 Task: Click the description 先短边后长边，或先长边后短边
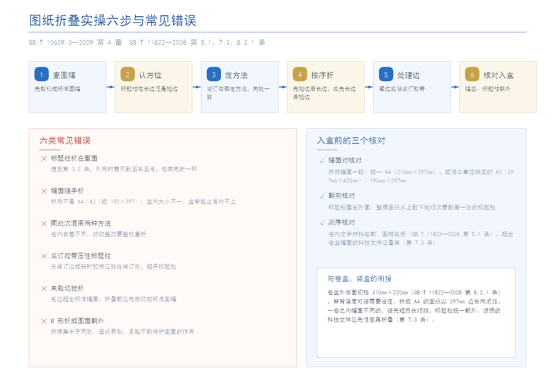click(324, 93)
